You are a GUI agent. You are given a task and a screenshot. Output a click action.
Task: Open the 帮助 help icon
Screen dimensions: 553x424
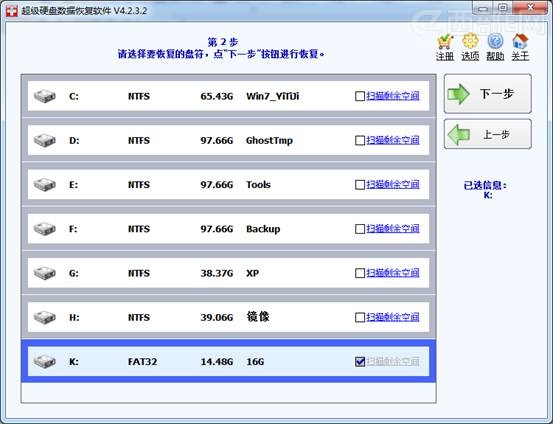pos(495,42)
